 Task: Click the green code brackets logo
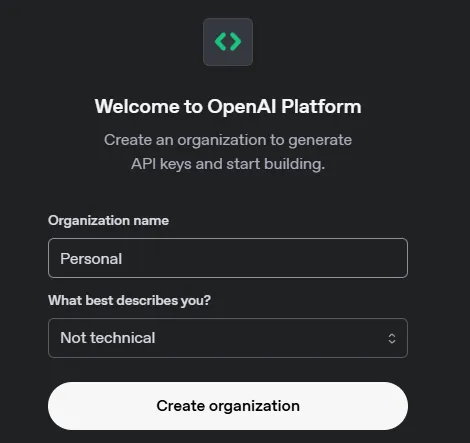pyautogui.click(x=228, y=42)
